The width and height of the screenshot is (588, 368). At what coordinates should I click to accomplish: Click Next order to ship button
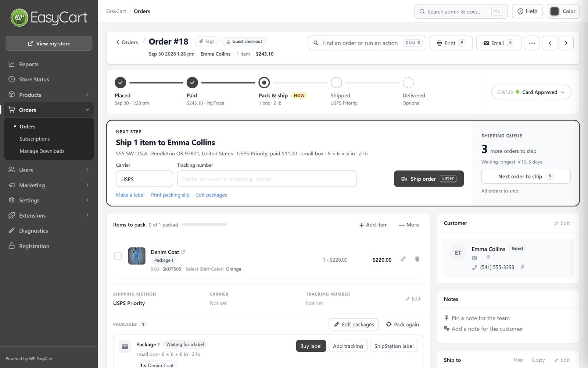point(526,176)
